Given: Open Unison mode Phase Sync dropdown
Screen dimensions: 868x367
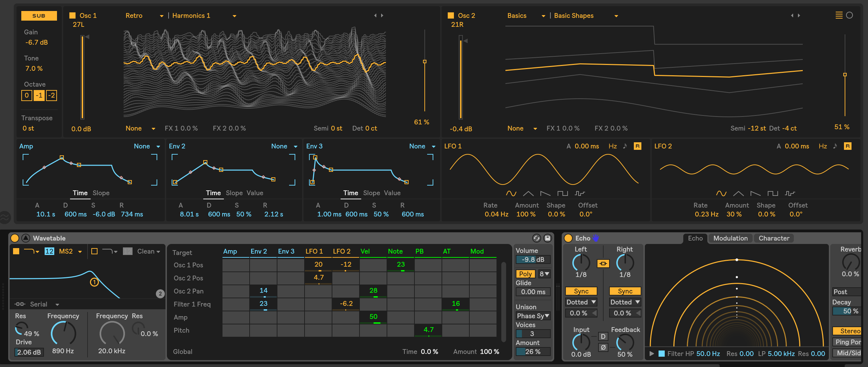Looking at the screenshot, I should [533, 316].
